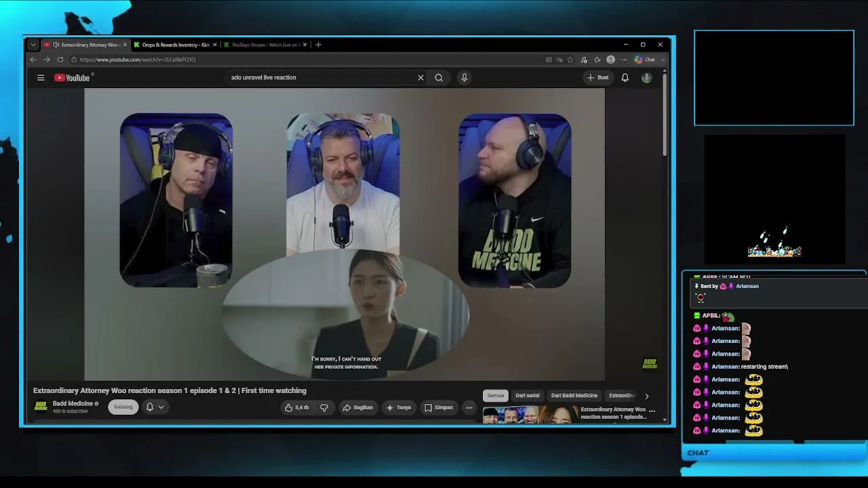Go forward in the browser
868x488 pixels.
coord(46,60)
